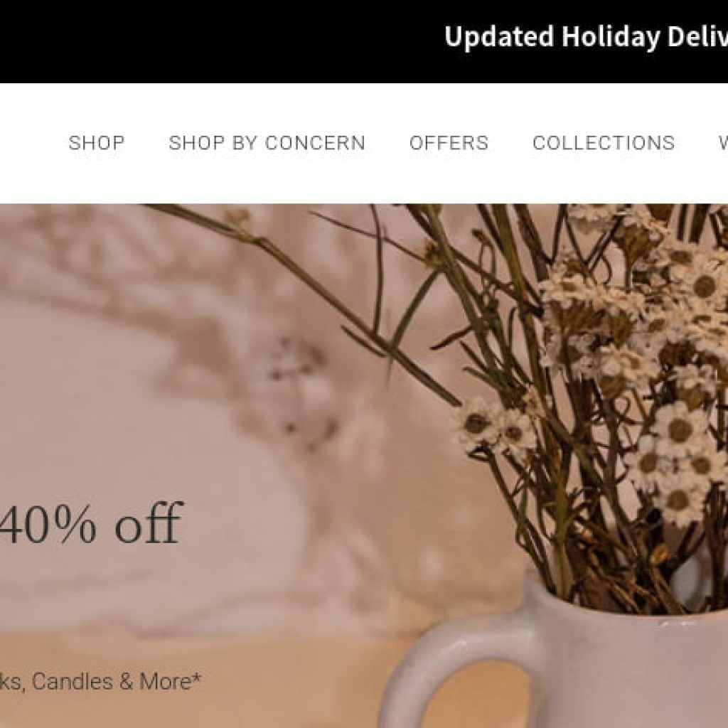The height and width of the screenshot is (728, 728).
Task: Open the SHOP menu
Action: [x=97, y=143]
